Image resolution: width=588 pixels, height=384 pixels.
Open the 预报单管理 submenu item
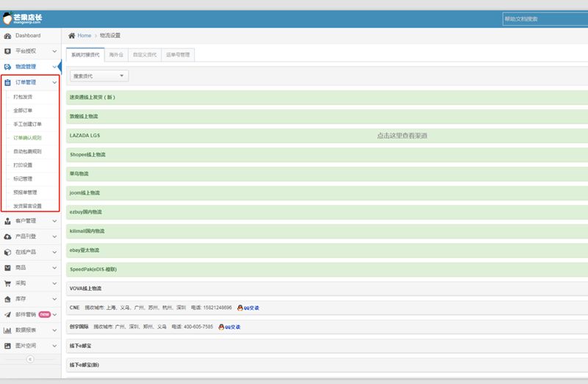pos(25,192)
